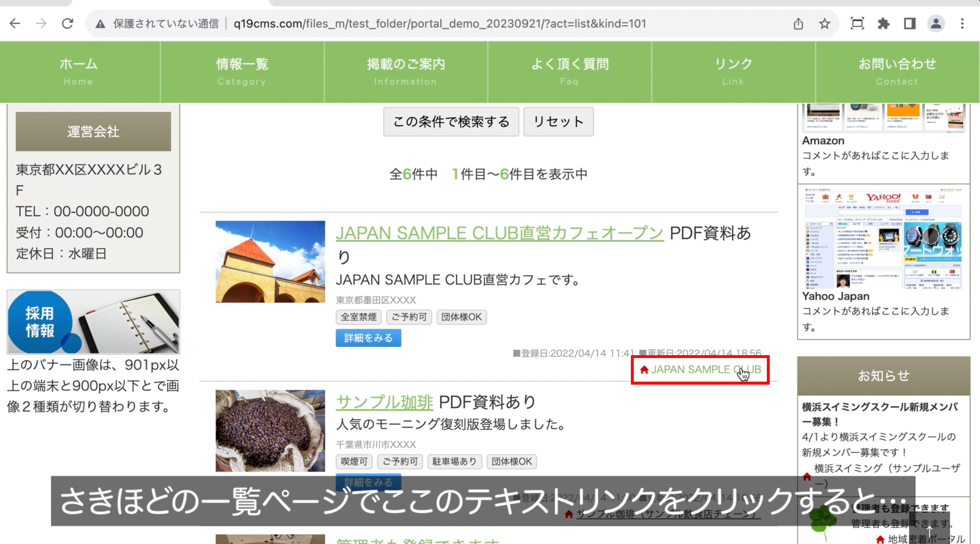Click the 採用情報 recruitment banner
980x544 pixels.
93,322
